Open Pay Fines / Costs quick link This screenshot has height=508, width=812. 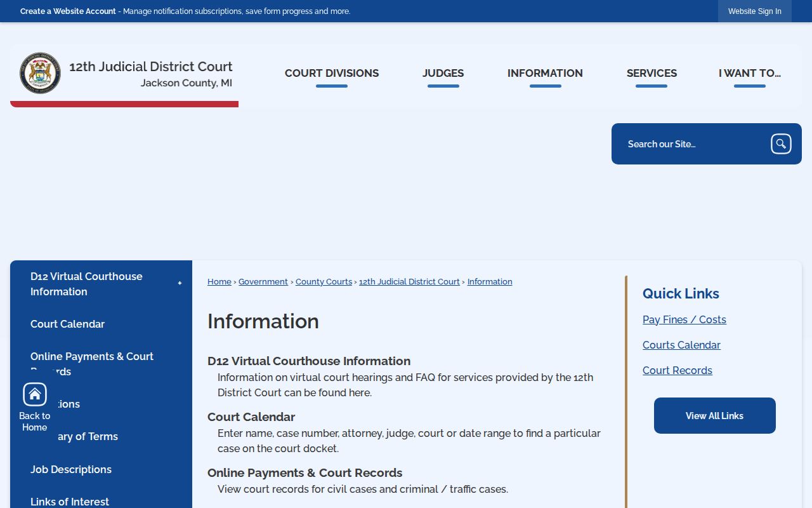click(x=684, y=320)
